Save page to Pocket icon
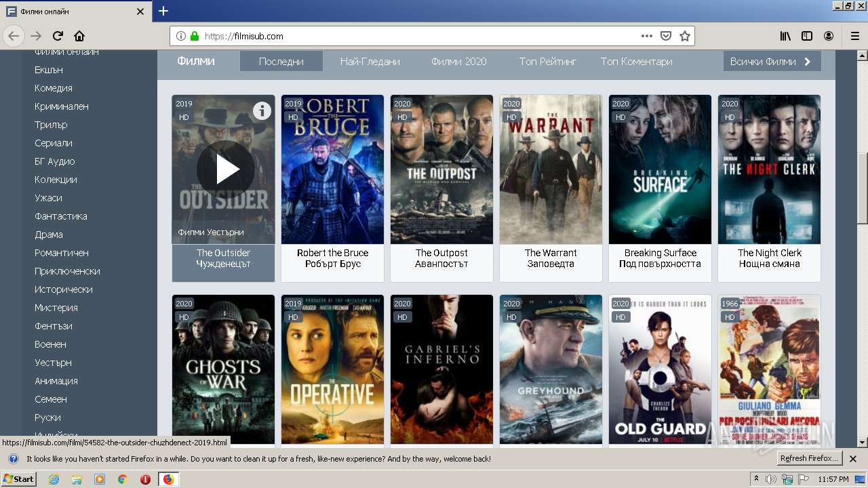The width and height of the screenshot is (868, 488). click(x=666, y=36)
